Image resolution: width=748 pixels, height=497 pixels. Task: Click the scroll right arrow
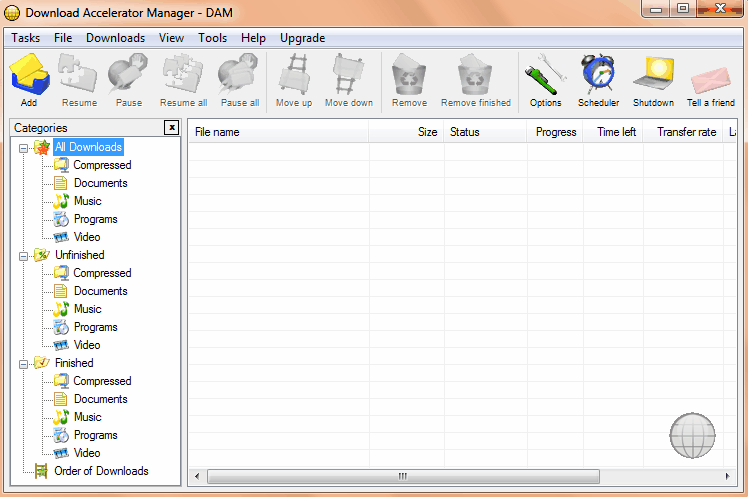(x=727, y=476)
